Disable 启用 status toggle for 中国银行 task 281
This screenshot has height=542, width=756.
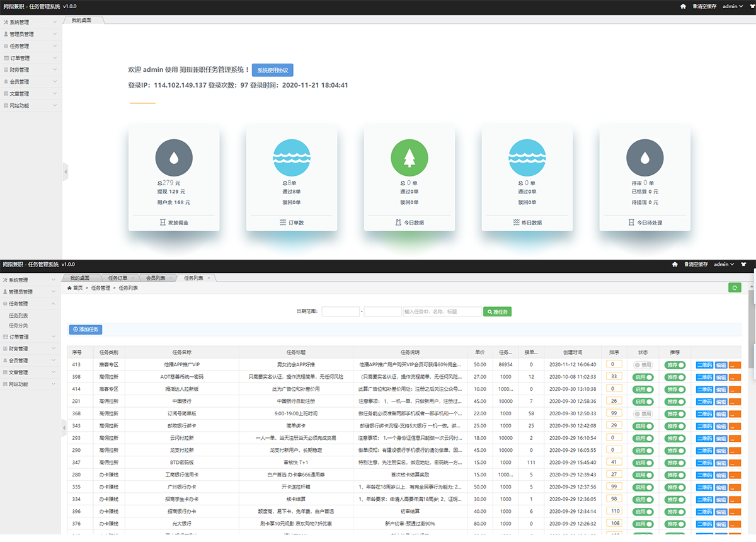tap(643, 401)
